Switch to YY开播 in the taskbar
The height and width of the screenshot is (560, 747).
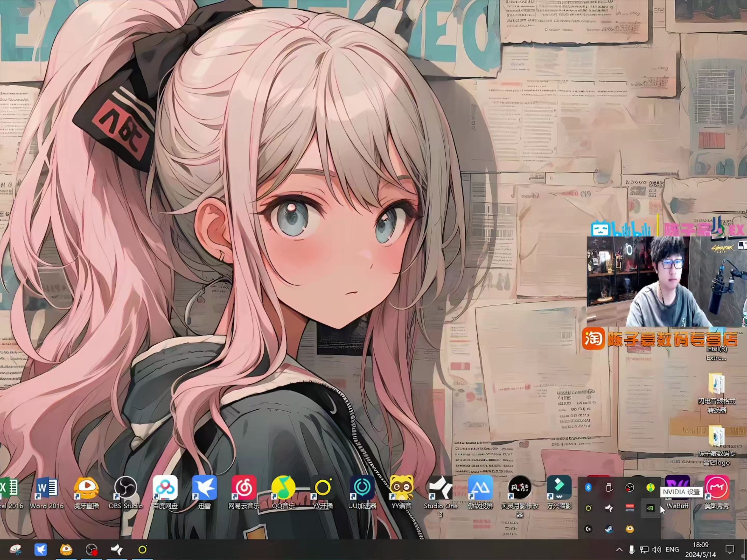click(142, 550)
